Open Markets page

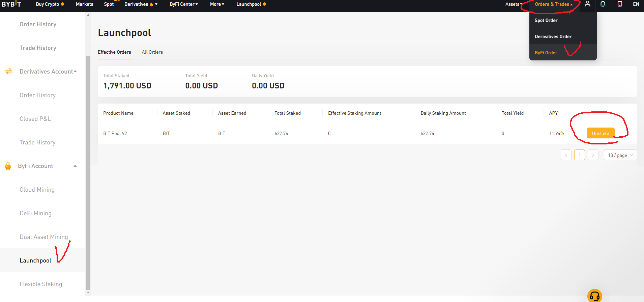click(85, 4)
